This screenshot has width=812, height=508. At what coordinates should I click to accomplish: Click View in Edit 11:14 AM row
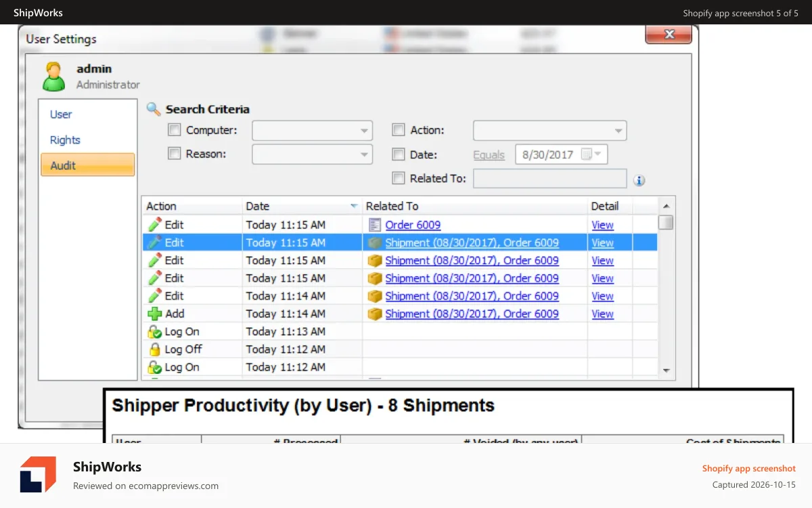602,296
